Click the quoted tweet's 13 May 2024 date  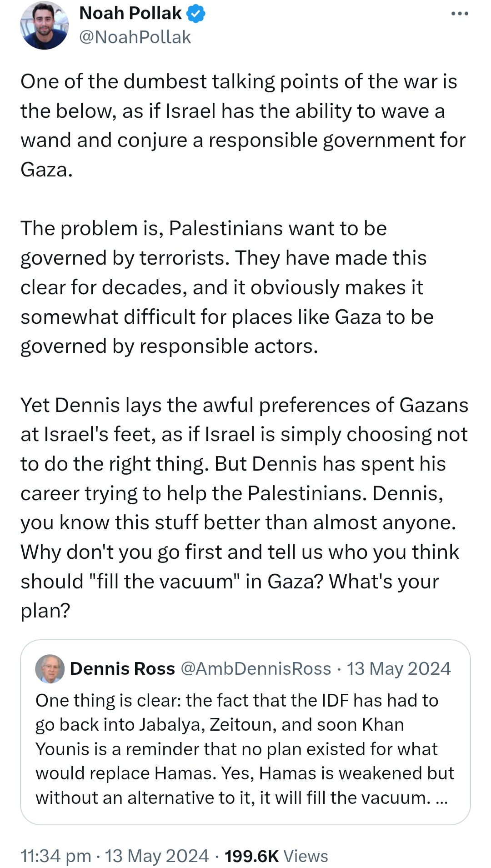pos(399,669)
